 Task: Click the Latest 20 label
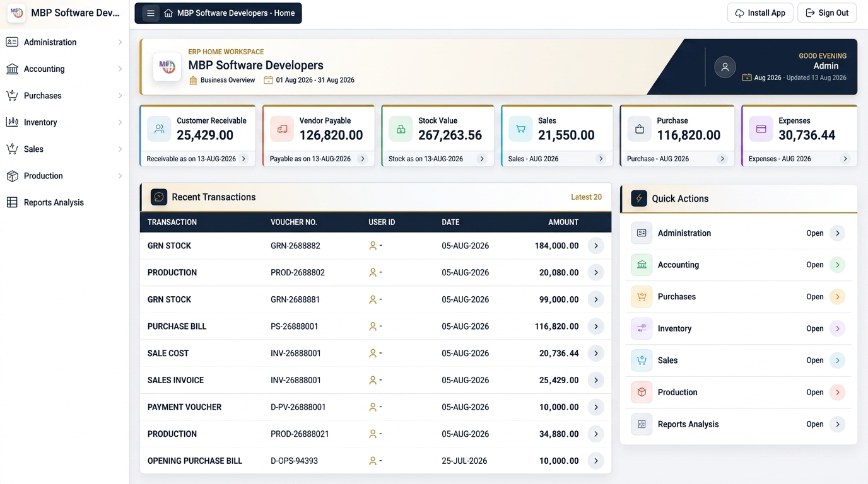(x=586, y=197)
